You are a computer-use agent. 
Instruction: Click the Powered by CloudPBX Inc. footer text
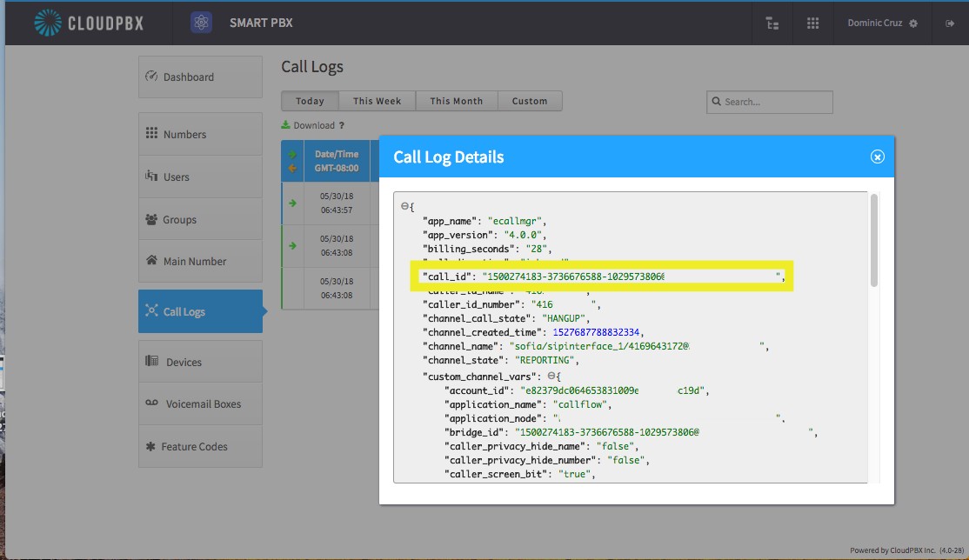(906, 550)
